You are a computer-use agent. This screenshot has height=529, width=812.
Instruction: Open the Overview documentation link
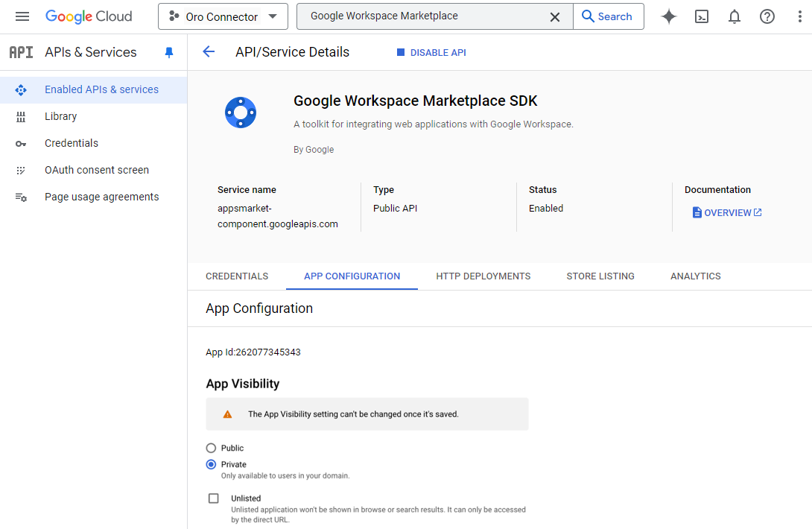point(727,212)
